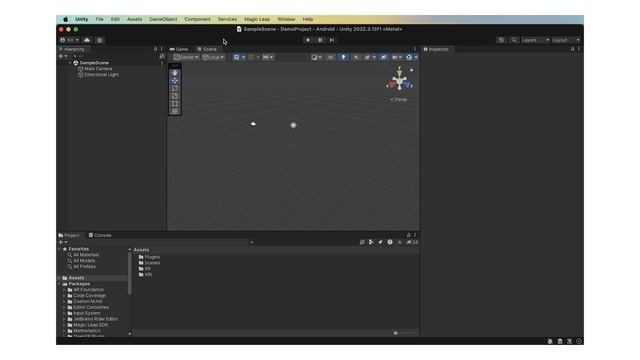Image resolution: width=640 pixels, height=360 pixels.
Task: Toggle scene audio mute
Action: click(356, 57)
